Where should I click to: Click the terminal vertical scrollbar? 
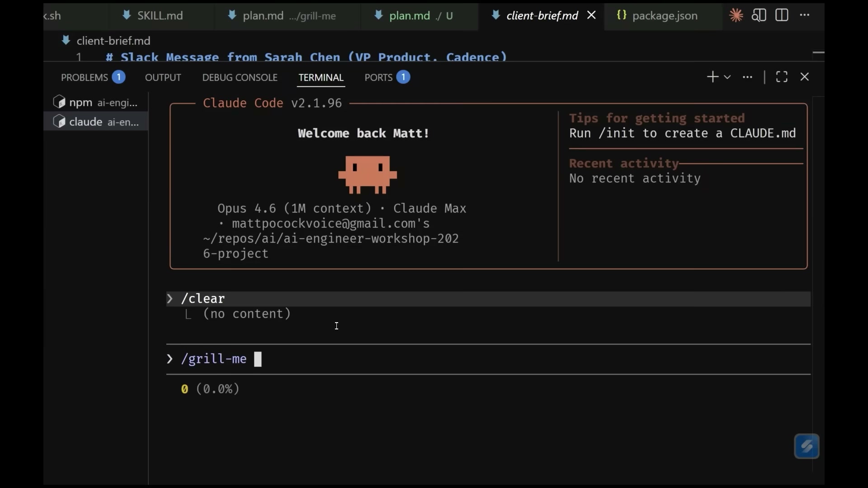click(818, 284)
